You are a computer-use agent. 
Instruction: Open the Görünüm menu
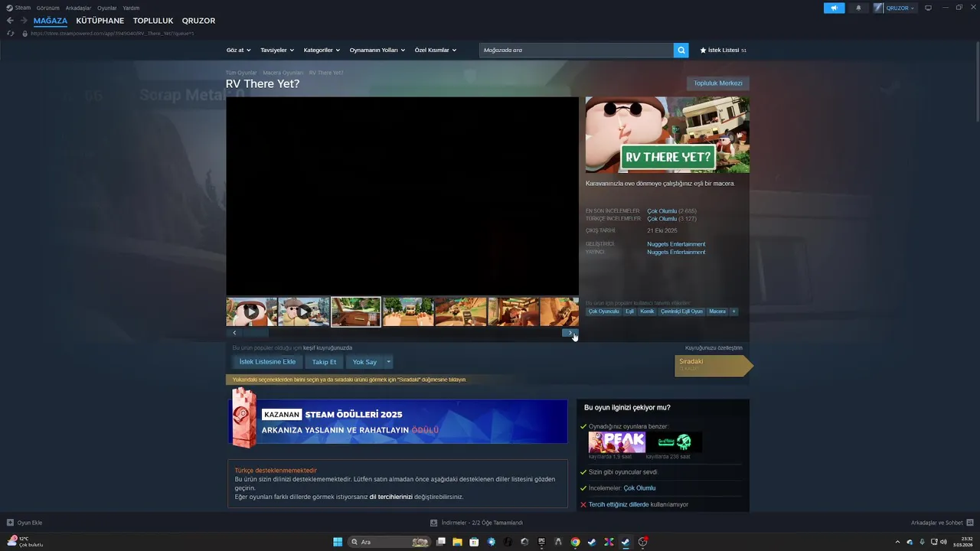coord(47,8)
